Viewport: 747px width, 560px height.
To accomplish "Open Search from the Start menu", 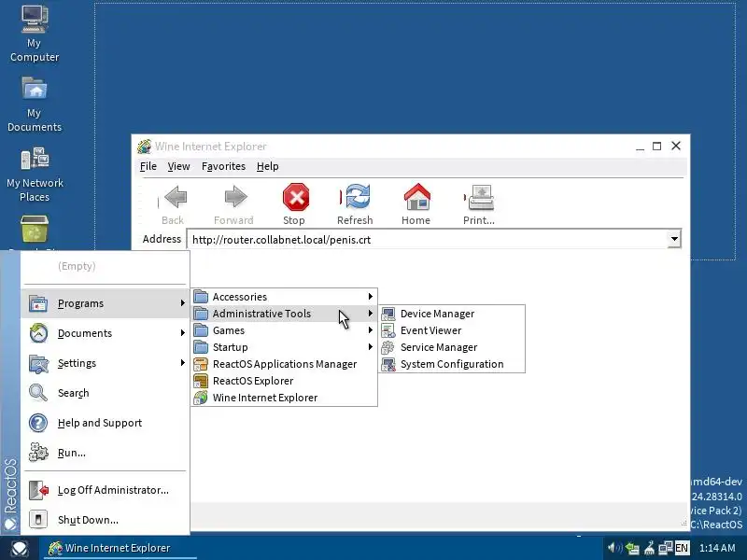I will pos(105,393).
